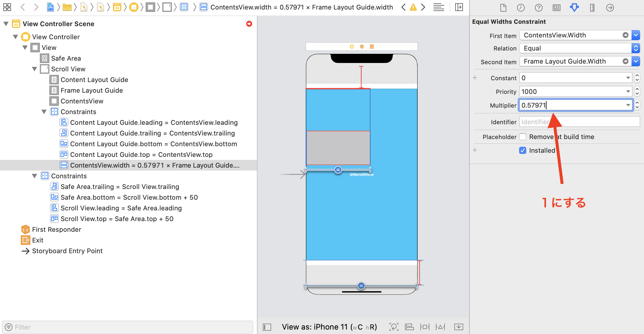Image resolution: width=644 pixels, height=334 pixels.
Task: Go back with the navigation arrow
Action: pos(23,7)
